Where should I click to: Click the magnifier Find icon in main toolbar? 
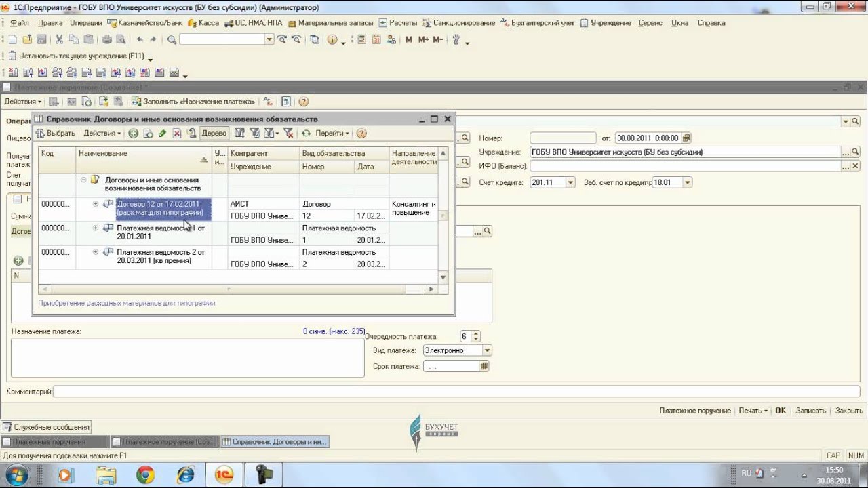coord(172,40)
